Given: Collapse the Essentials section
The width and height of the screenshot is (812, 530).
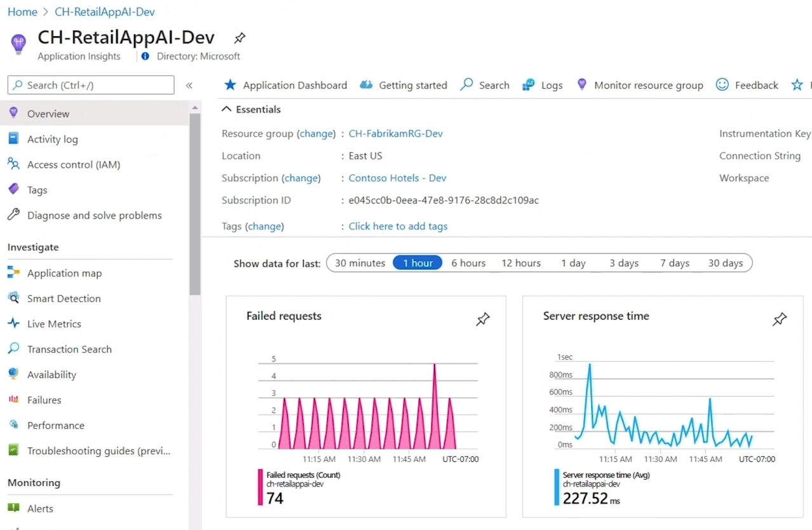Looking at the screenshot, I should click(x=251, y=109).
